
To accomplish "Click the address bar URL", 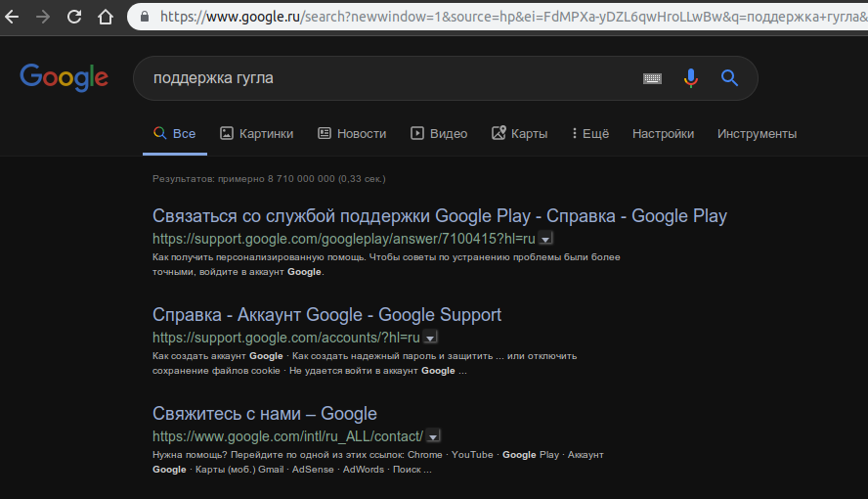I will point(513,17).
